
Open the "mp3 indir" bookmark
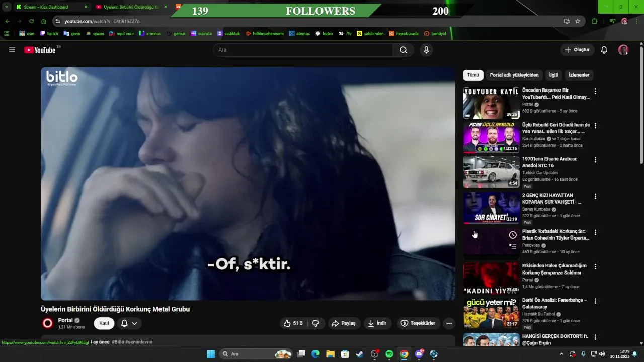tap(121, 34)
